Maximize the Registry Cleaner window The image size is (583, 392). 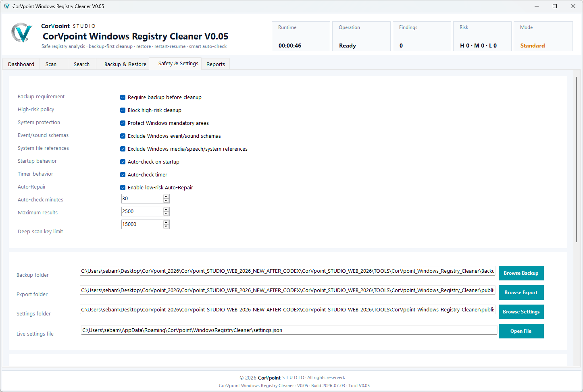click(x=555, y=6)
